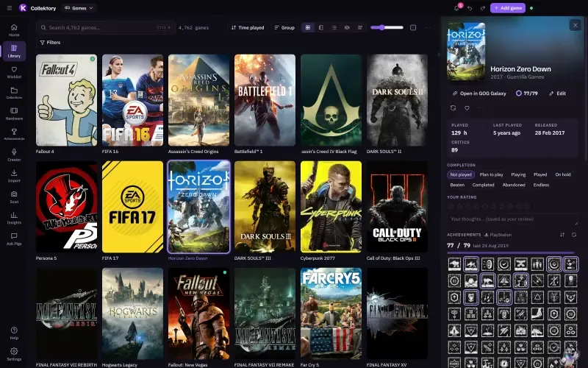
Task: Click square icon right of size slider
Action: 413,27
